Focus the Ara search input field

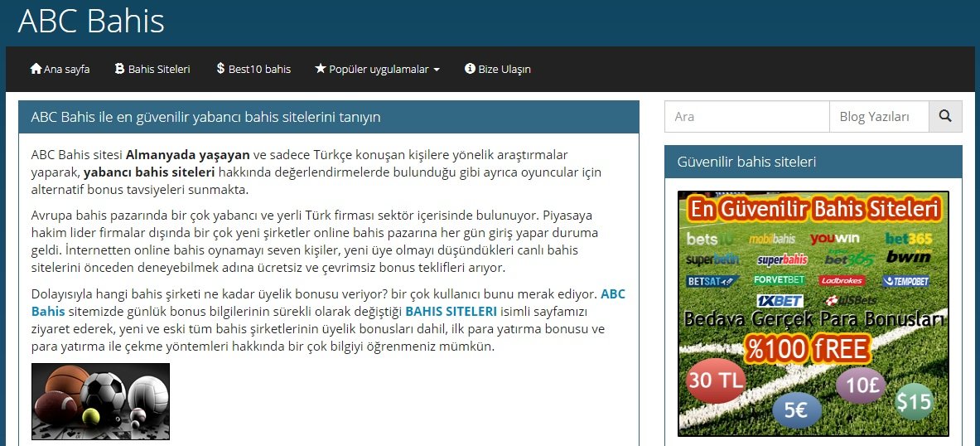coord(747,116)
